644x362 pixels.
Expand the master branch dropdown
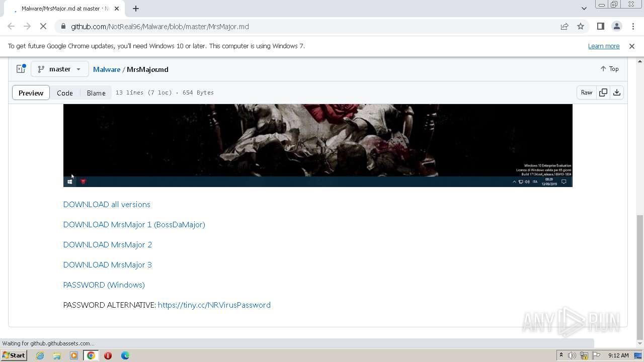60,69
